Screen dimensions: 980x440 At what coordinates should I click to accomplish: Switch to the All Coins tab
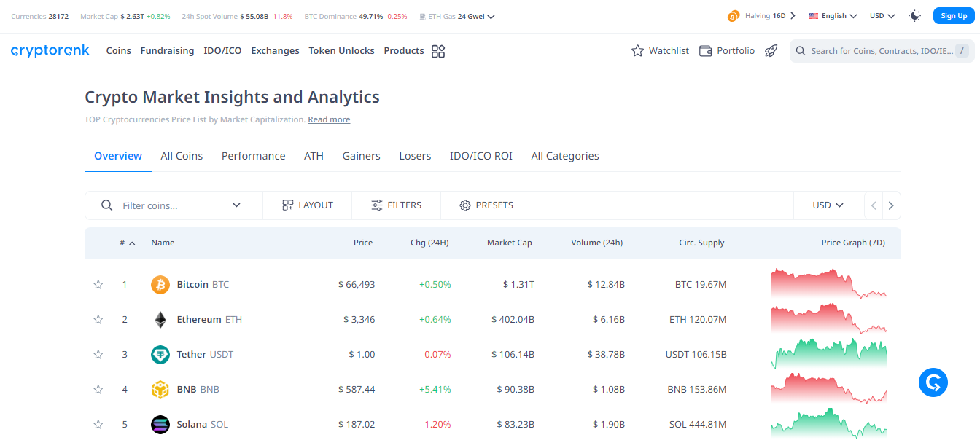(x=182, y=156)
